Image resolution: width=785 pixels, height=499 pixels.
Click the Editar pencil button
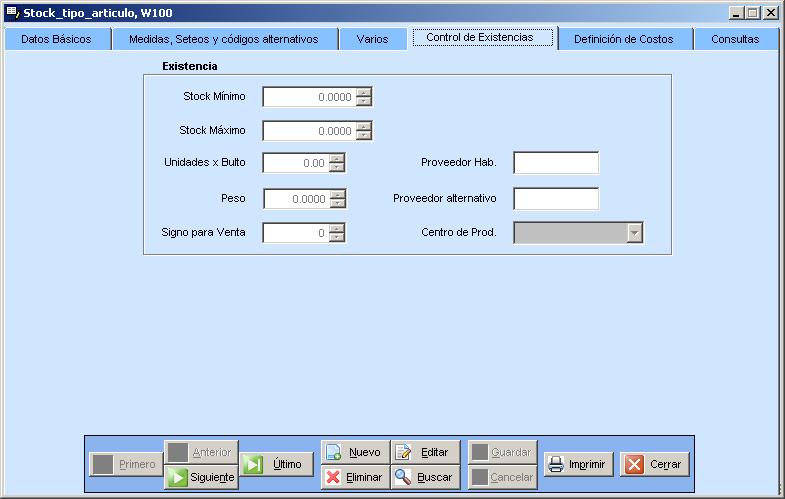[425, 452]
